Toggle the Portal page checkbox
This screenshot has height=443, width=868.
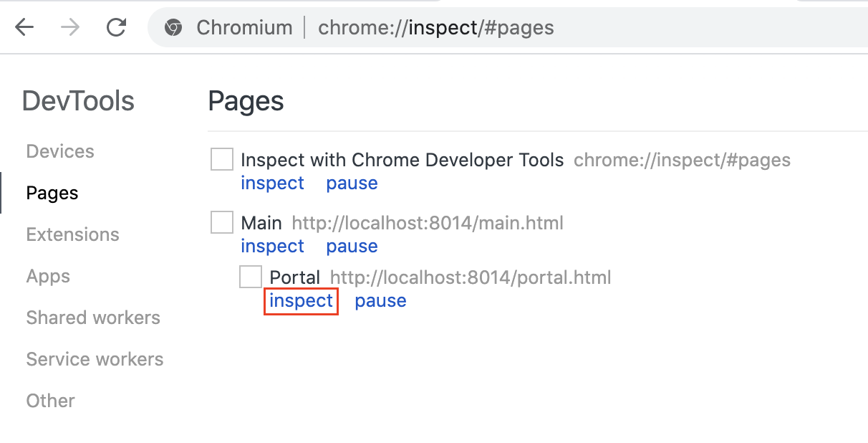coord(251,277)
